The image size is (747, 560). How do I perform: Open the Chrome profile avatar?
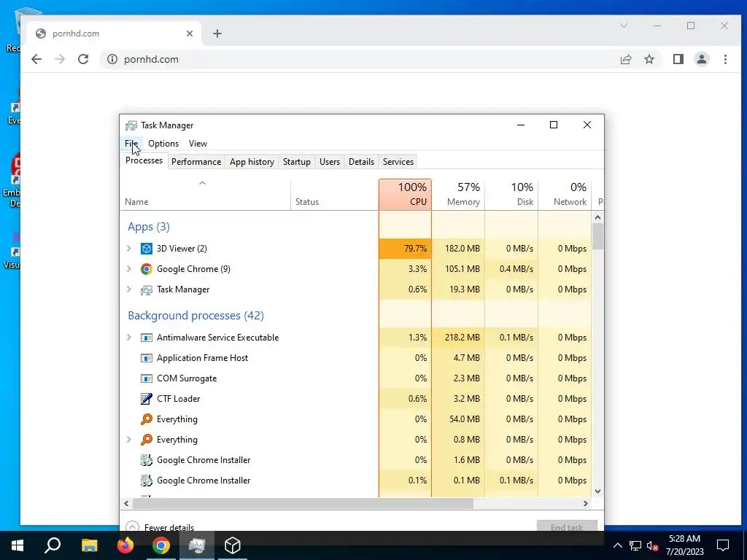tap(702, 59)
